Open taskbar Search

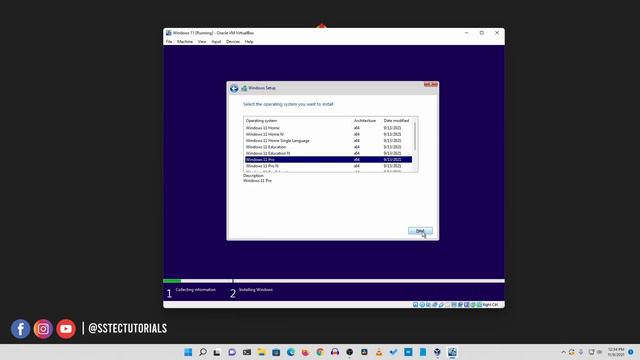(203, 352)
